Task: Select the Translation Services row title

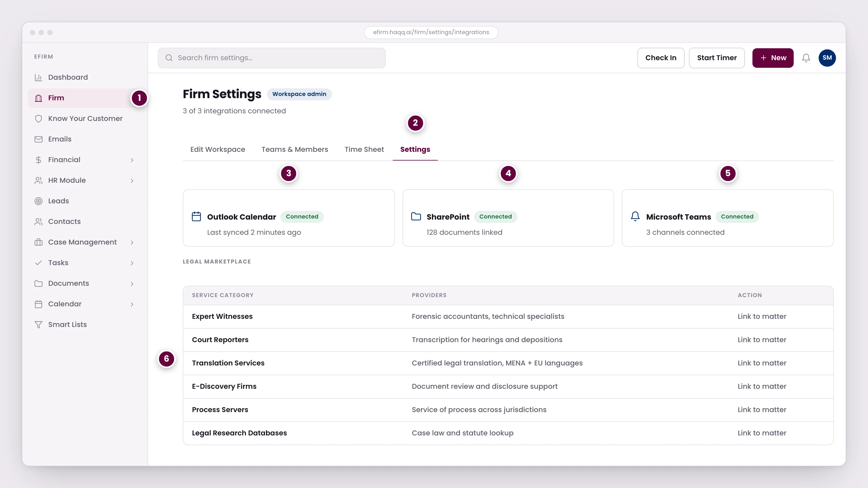Action: (228, 363)
